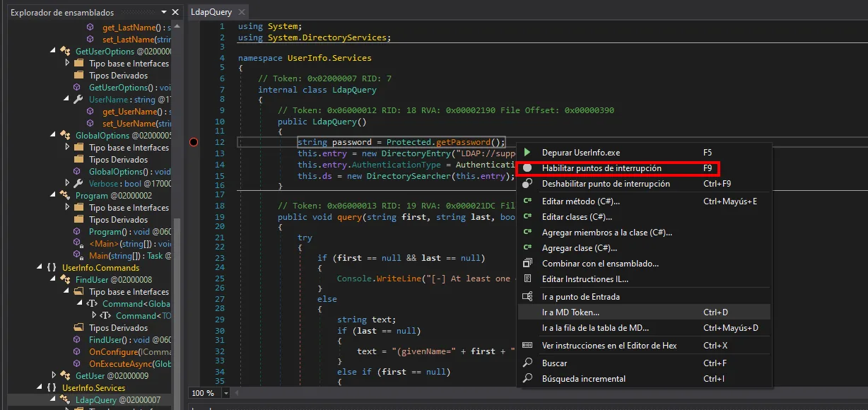Click the entry point icon beside Ir a punto de Entrada
The height and width of the screenshot is (410, 868).
point(527,297)
